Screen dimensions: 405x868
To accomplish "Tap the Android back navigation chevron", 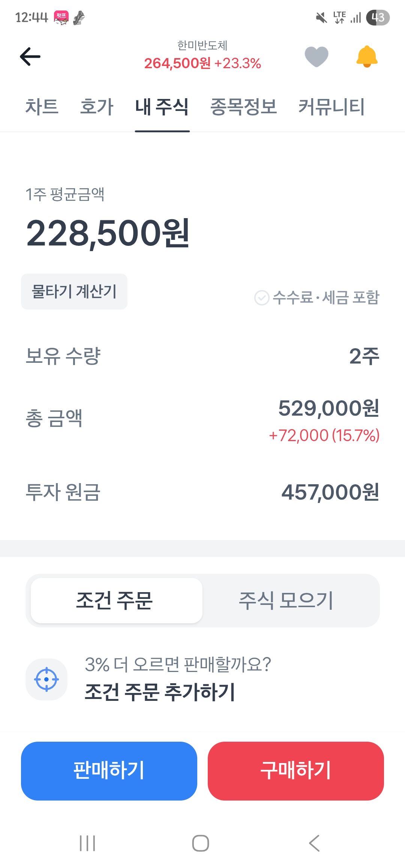I will click(314, 843).
